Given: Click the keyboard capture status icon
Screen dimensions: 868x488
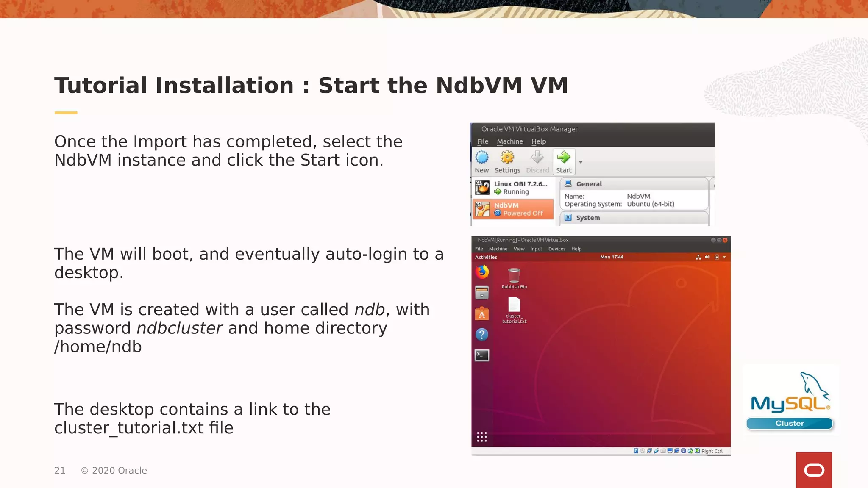Looking at the screenshot, I should (x=697, y=451).
